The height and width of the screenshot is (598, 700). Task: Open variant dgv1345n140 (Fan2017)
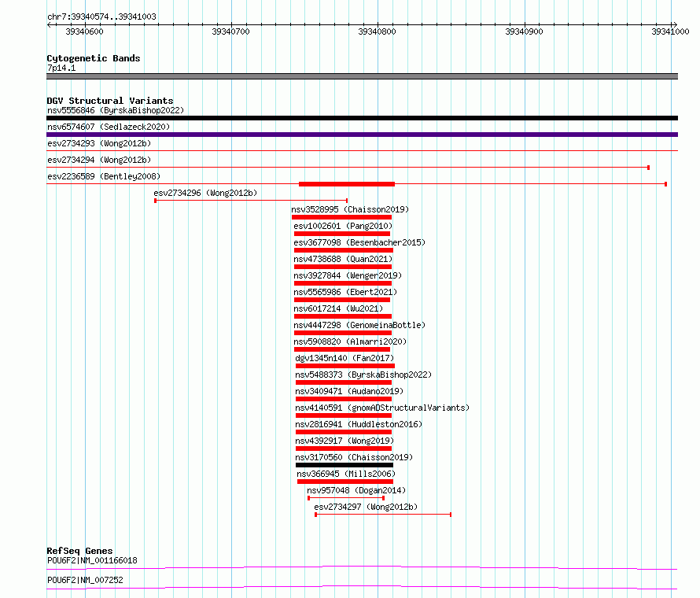point(344,358)
